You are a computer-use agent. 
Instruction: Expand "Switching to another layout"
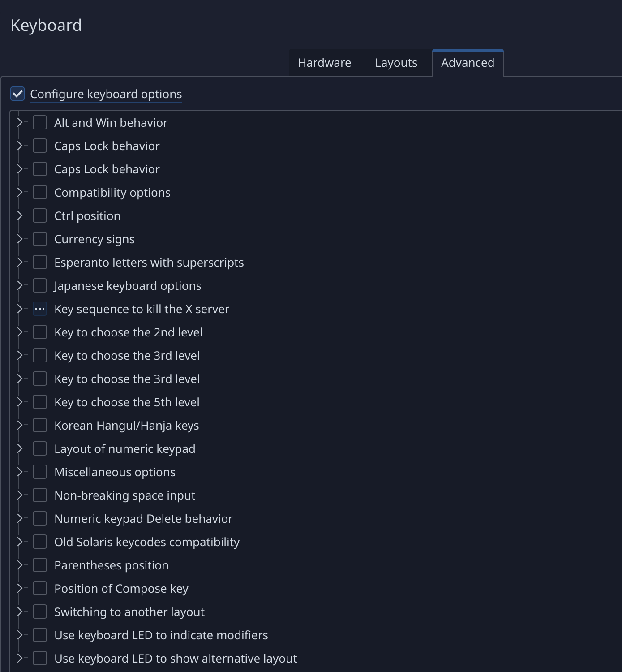coord(20,612)
